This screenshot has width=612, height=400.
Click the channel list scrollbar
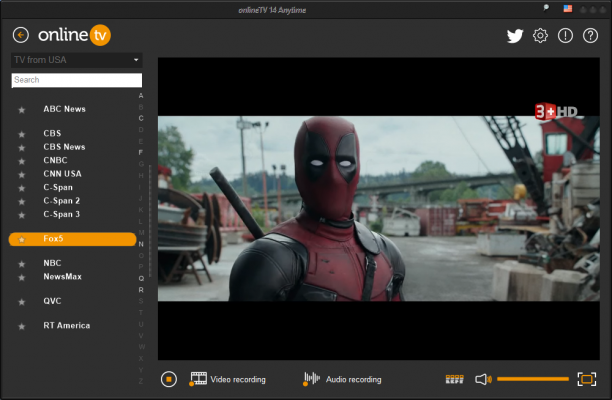(x=150, y=221)
